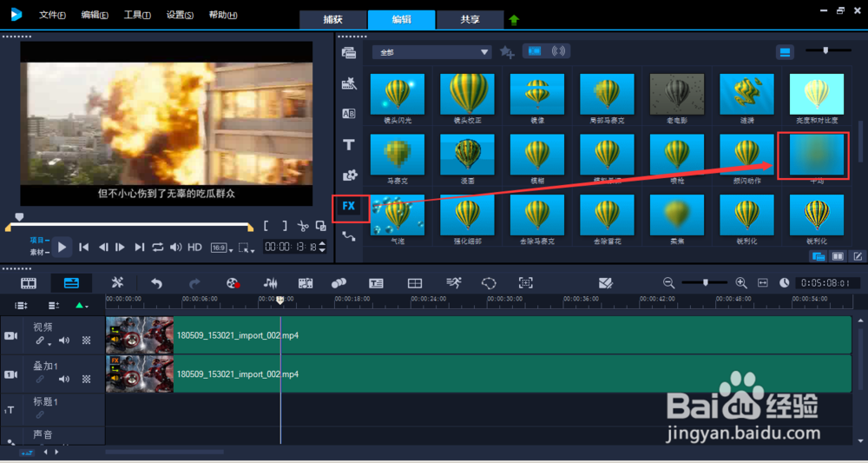This screenshot has width=868, height=463.
Task: Add to favorites star icon
Action: pyautogui.click(x=507, y=52)
